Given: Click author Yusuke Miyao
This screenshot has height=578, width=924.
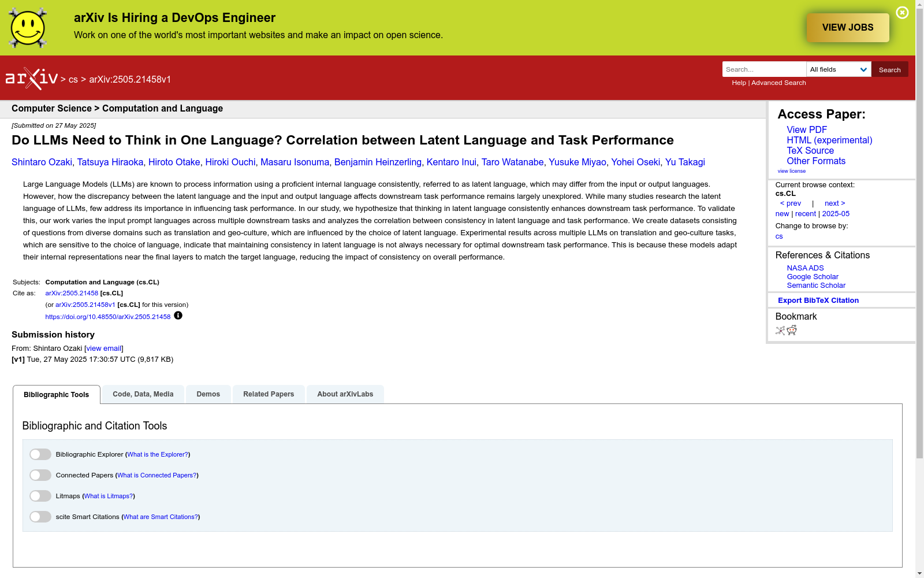Looking at the screenshot, I should (577, 162).
